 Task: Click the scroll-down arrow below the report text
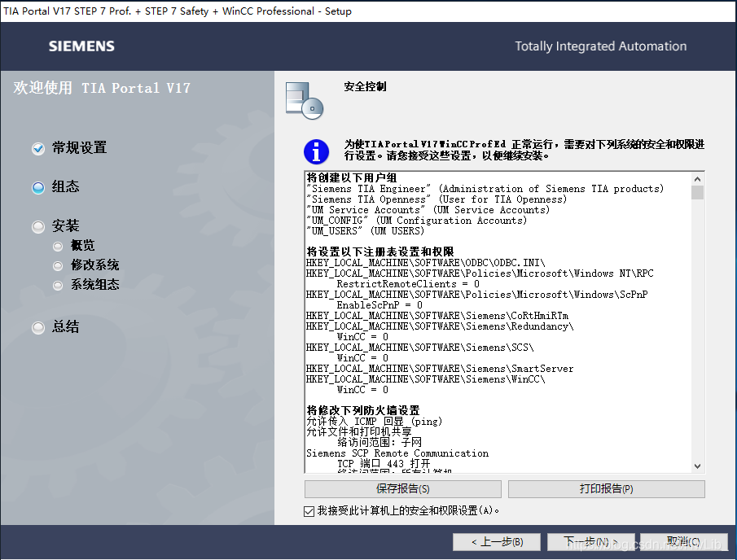click(696, 466)
